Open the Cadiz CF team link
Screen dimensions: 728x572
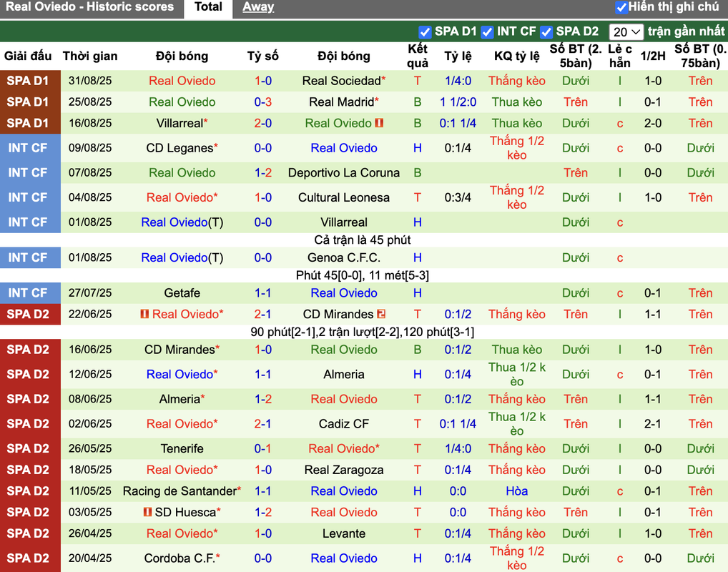pos(343,424)
